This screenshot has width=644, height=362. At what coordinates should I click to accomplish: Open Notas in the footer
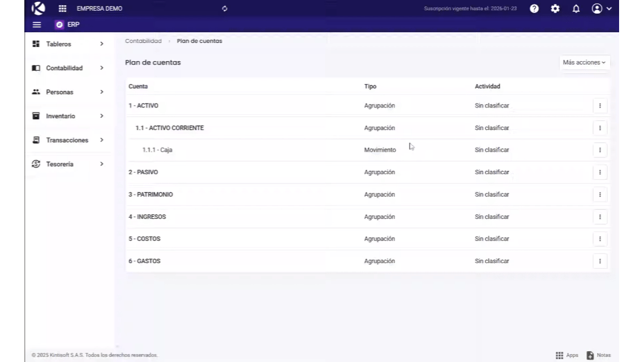click(x=599, y=355)
